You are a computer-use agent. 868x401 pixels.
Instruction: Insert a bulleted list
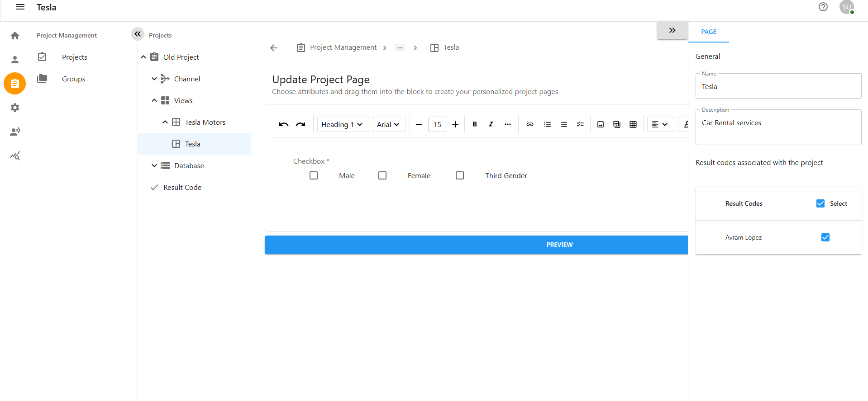click(x=564, y=124)
